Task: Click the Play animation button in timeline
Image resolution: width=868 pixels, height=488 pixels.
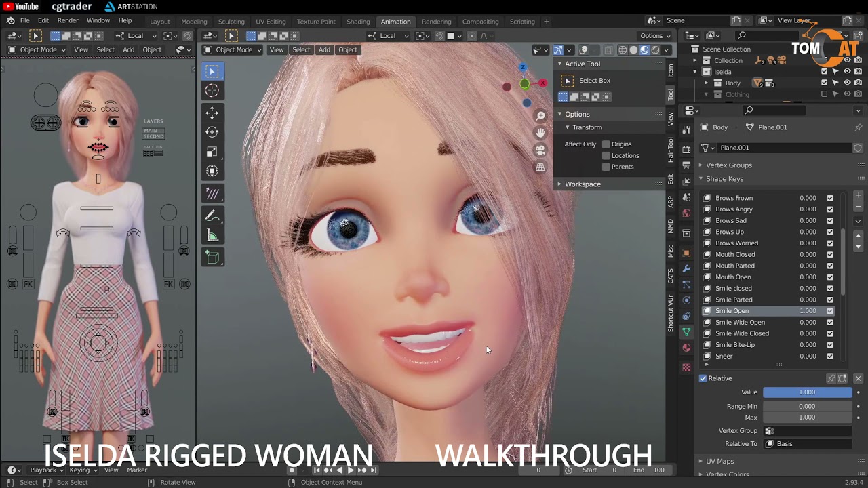Action: coord(351,470)
